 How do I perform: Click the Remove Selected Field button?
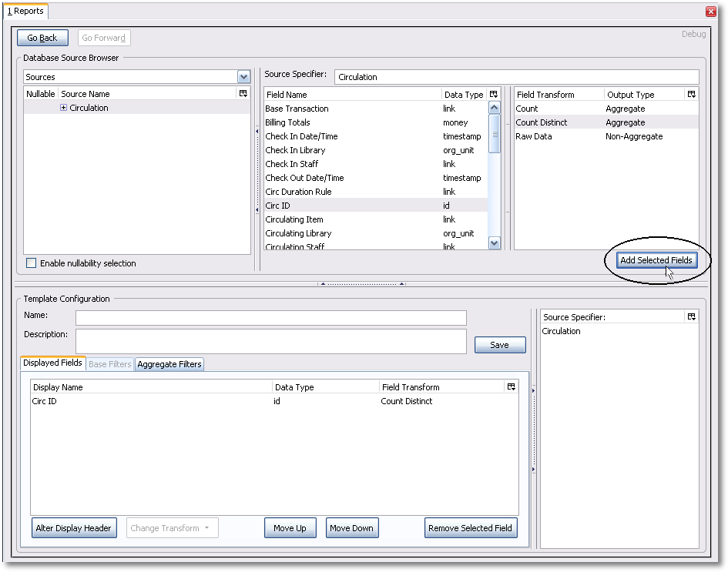coord(470,528)
